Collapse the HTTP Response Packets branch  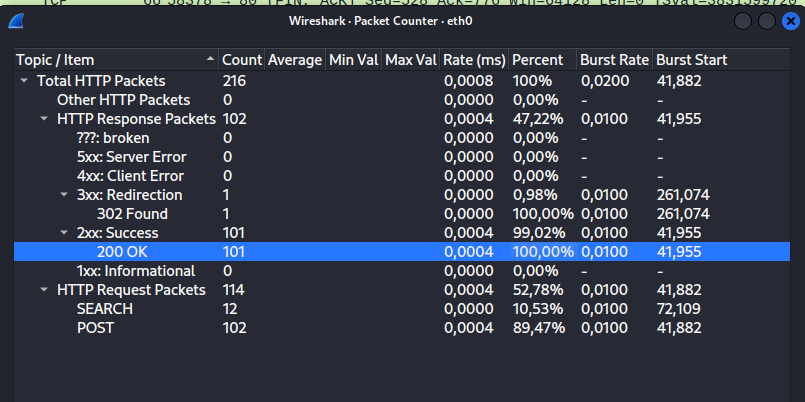click(x=44, y=119)
